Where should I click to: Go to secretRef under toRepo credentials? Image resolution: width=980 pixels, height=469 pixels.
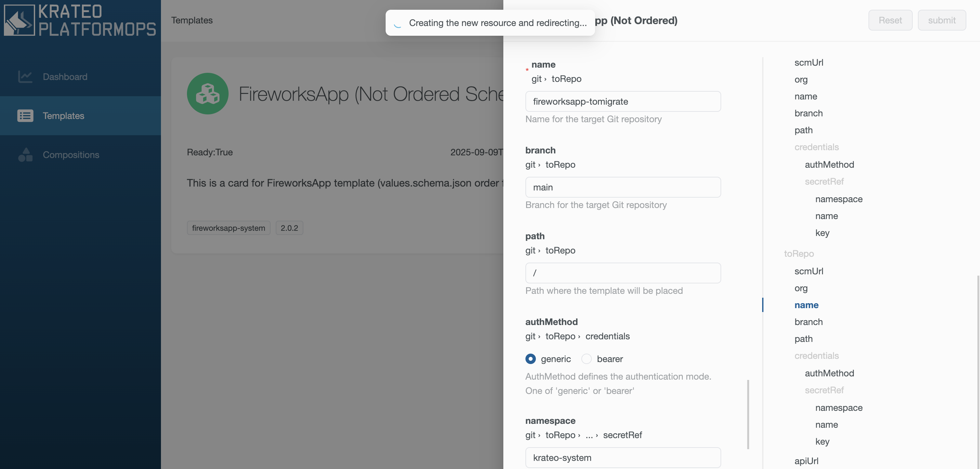tap(824, 390)
